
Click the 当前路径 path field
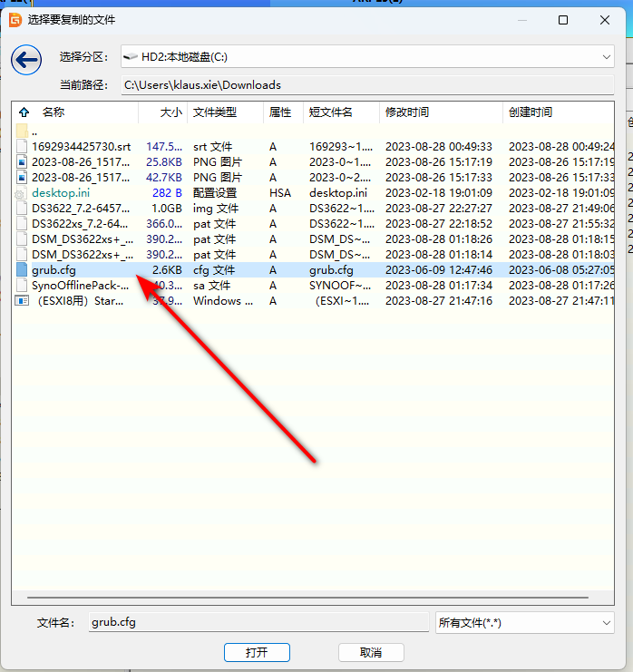tap(367, 85)
